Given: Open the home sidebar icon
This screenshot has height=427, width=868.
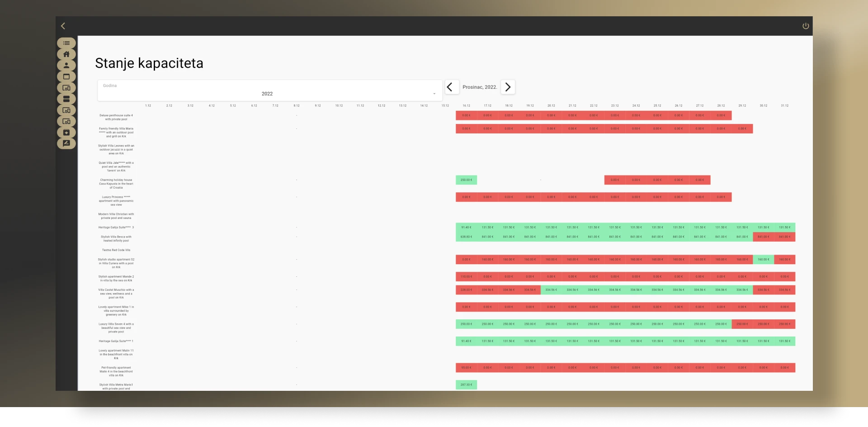Looking at the screenshot, I should [66, 54].
